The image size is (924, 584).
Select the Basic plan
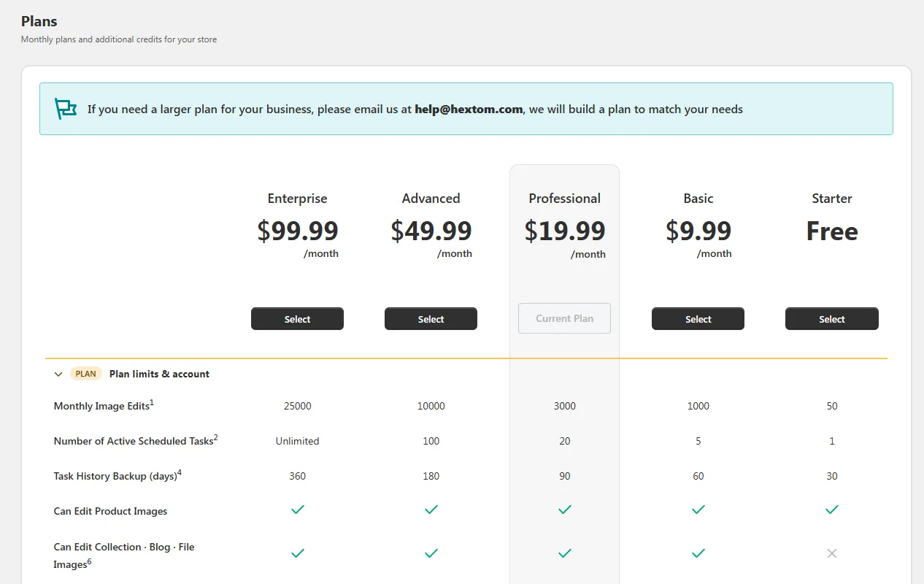[698, 319]
